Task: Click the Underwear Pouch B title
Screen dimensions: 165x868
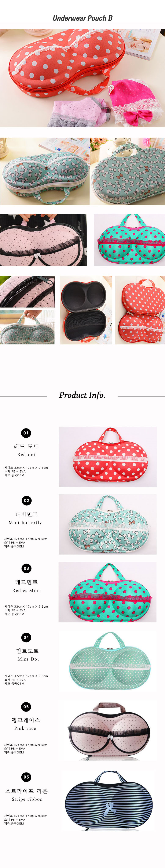Action: [x=82, y=18]
